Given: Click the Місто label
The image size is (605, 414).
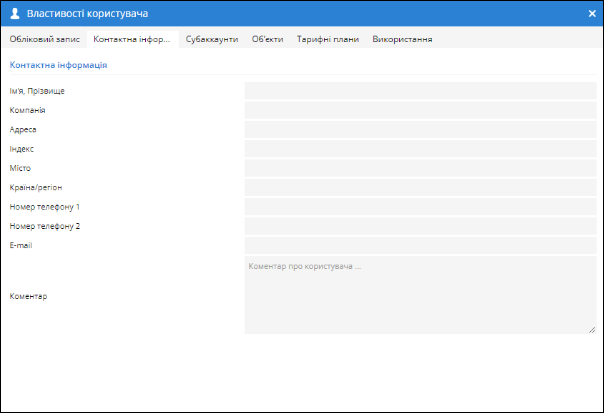Looking at the screenshot, I should (x=20, y=168).
